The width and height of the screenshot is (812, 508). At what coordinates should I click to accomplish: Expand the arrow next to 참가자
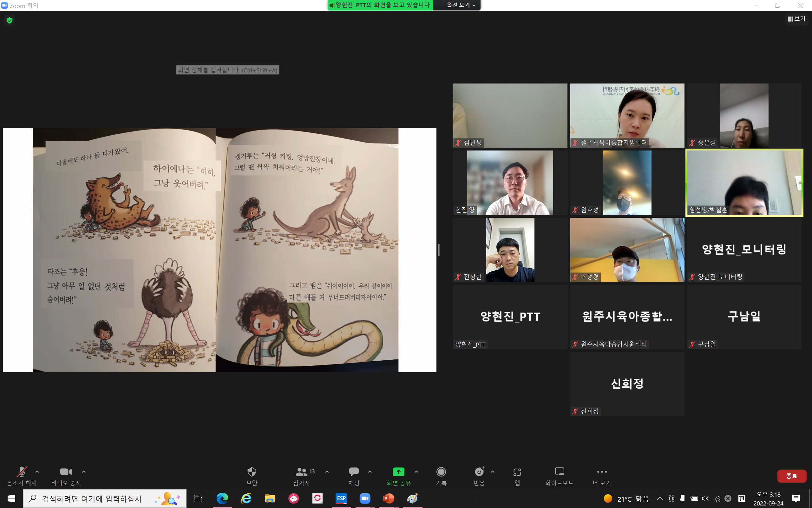[x=327, y=472]
